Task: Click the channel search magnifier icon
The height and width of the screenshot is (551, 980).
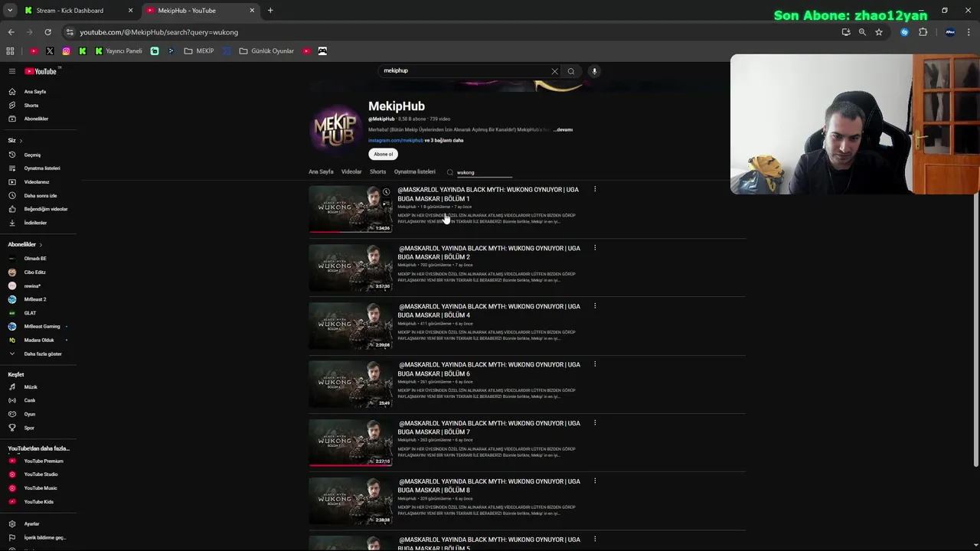Action: (450, 172)
